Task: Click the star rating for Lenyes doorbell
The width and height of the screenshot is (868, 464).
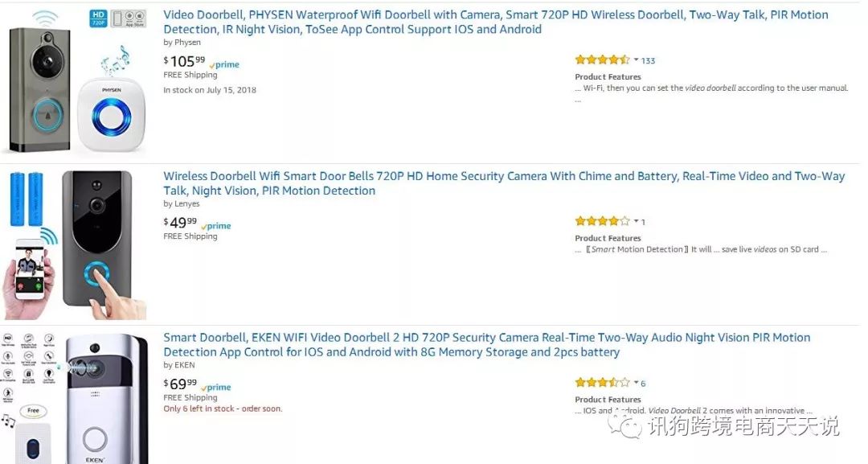Action: click(x=602, y=221)
